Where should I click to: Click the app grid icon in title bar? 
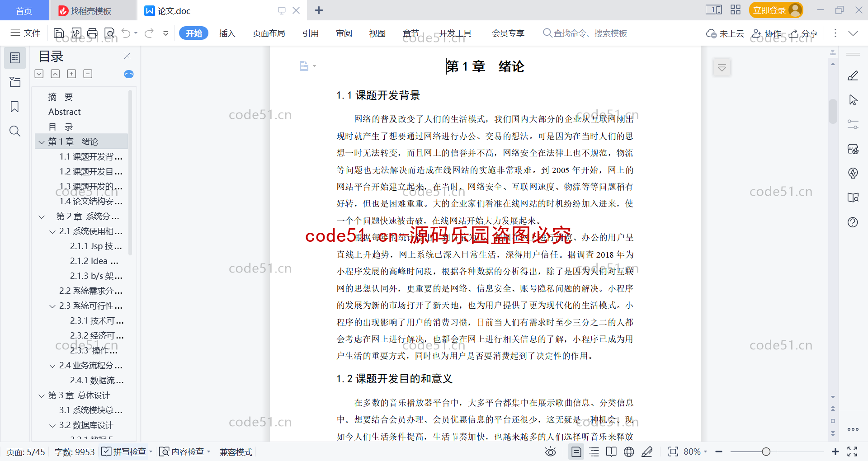(736, 10)
